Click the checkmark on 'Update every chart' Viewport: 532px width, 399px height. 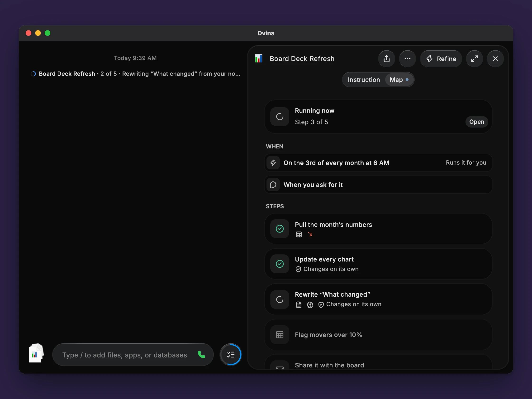pos(280,264)
